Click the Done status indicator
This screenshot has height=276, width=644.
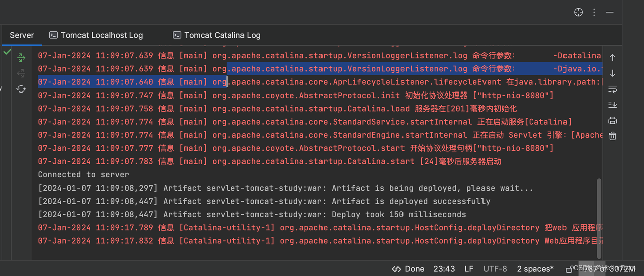click(x=408, y=269)
